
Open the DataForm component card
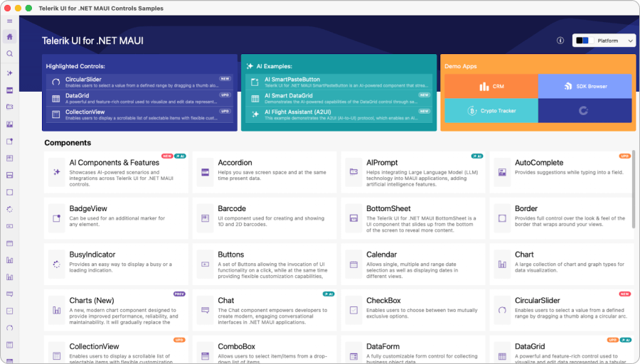pos(413,349)
